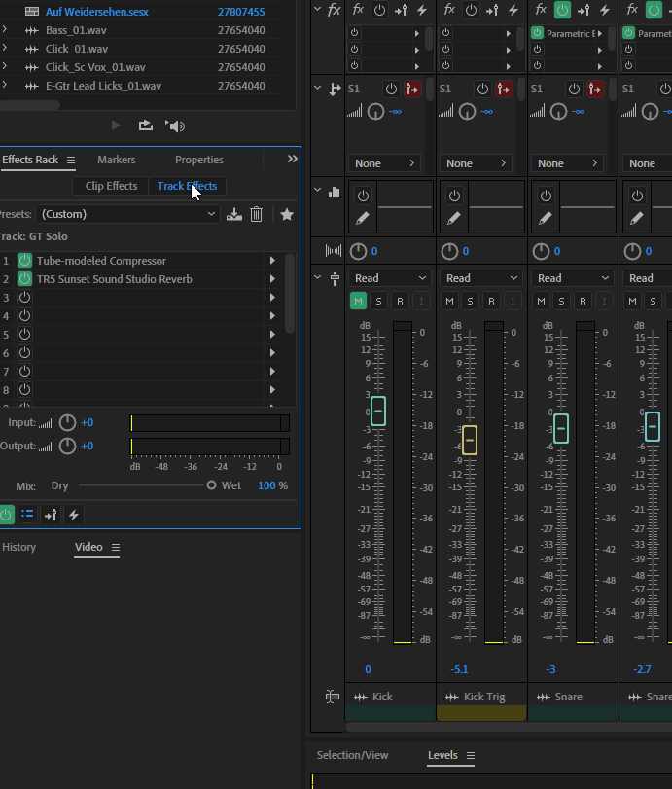
Task: Open the Properties tab
Action: coord(199,160)
